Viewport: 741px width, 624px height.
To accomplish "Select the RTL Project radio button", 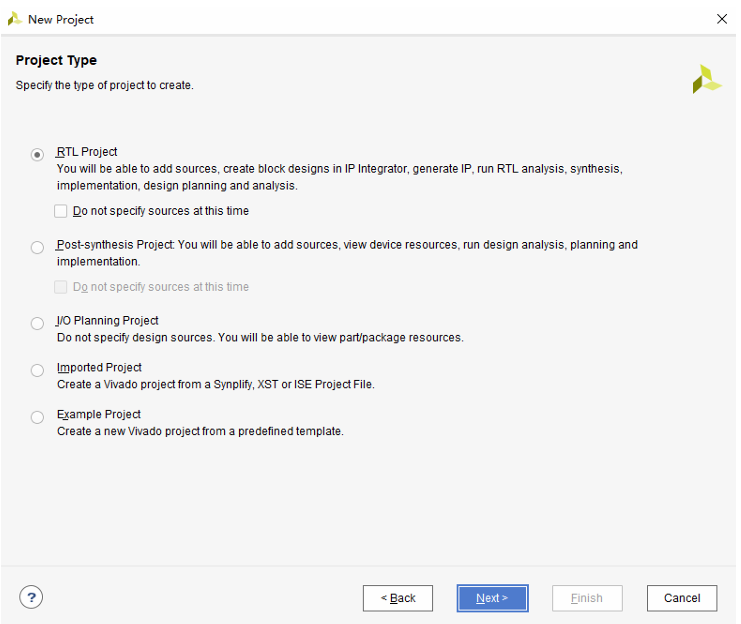I will click(37, 155).
